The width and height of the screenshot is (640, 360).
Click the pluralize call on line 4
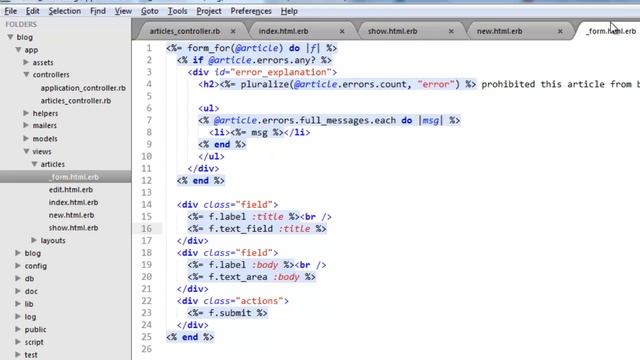tap(347, 84)
